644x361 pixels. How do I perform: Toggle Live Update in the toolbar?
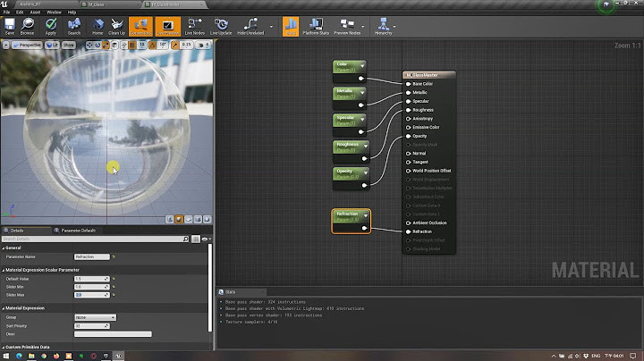(x=221, y=27)
